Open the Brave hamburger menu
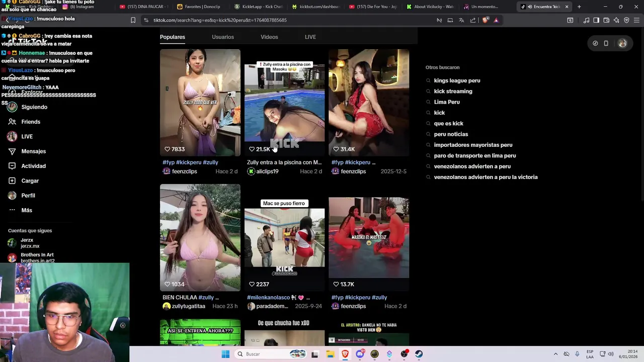This screenshot has height=362, width=644. 636,20
